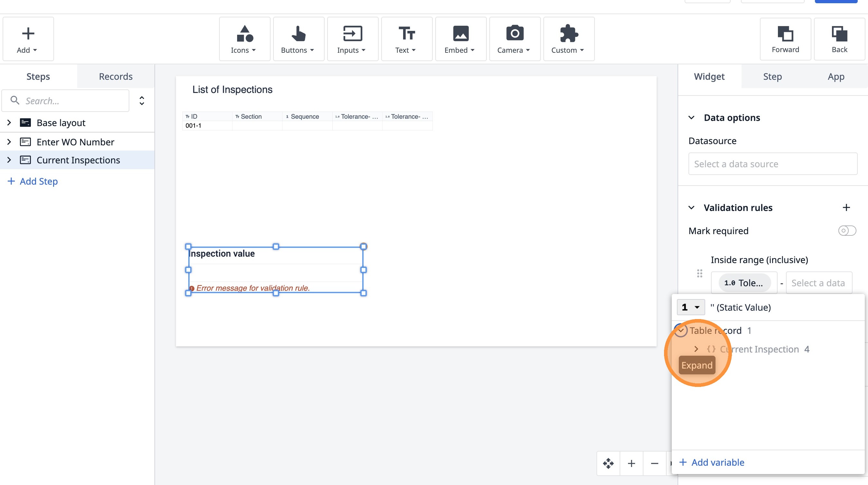Open the Embed widget menu
This screenshot has height=485, width=868.
[460, 39]
